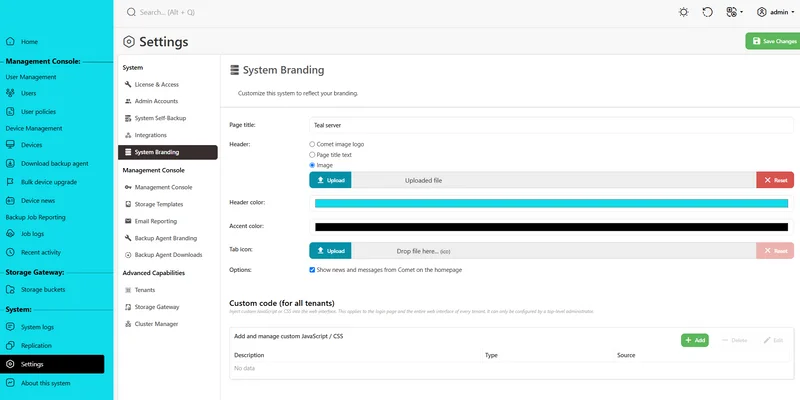This screenshot has height=400, width=800.
Task: Select the Image header radio option
Action: point(312,165)
